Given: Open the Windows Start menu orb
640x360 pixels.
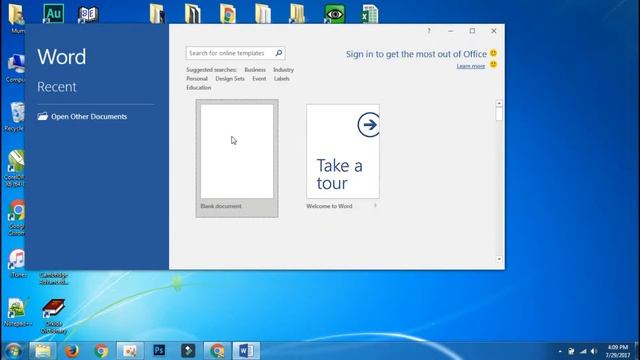Looking at the screenshot, I should pos(13,351).
